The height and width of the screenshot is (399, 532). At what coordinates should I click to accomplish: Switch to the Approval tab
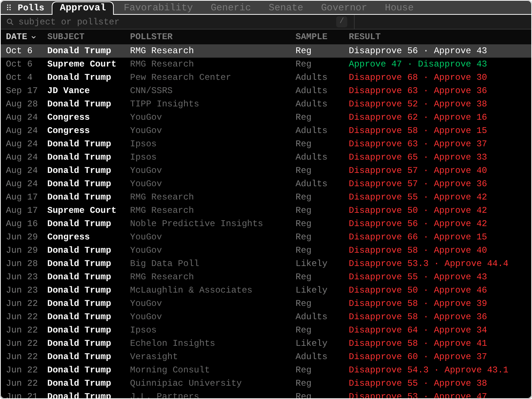83,7
